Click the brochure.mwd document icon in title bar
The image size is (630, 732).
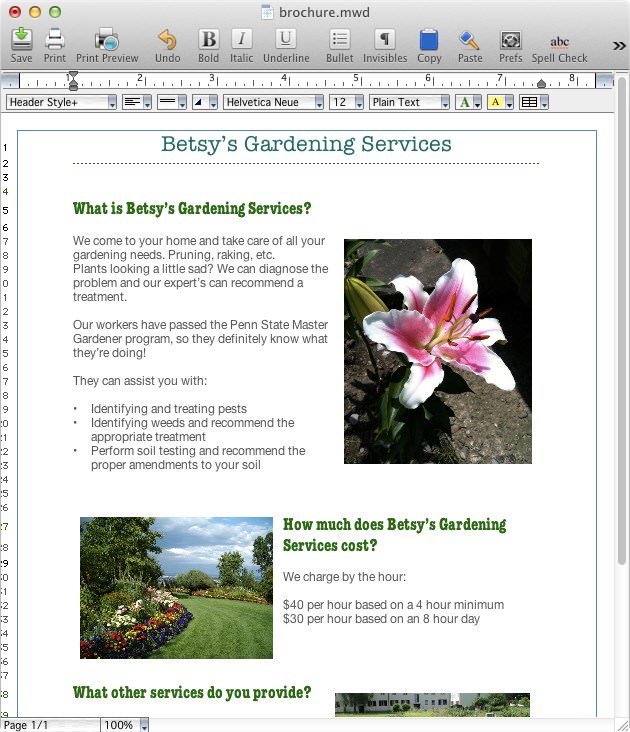pyautogui.click(x=266, y=12)
